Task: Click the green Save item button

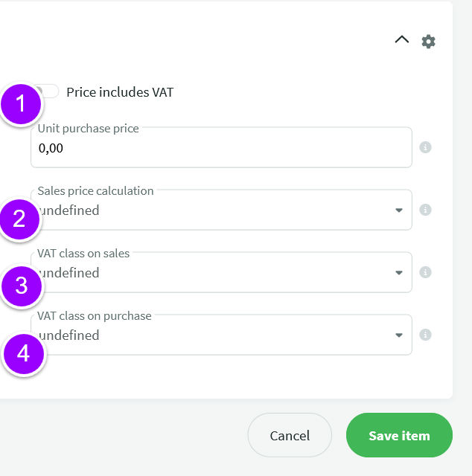Action: 399,435
